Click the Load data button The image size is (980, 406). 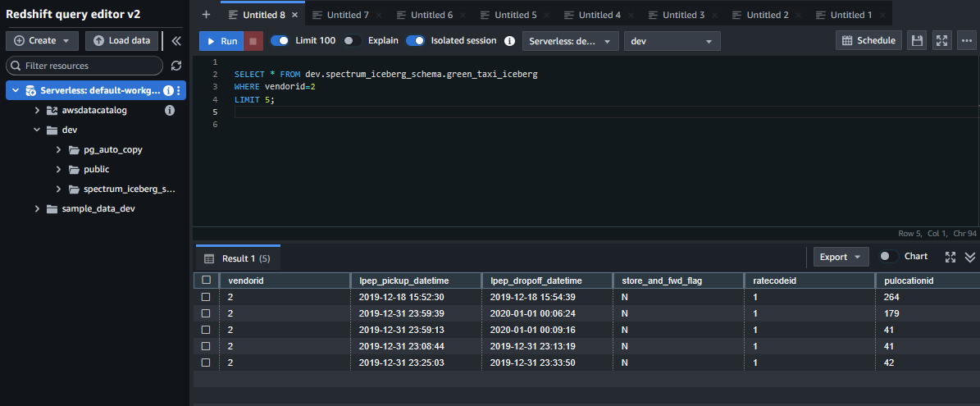pyautogui.click(x=122, y=41)
